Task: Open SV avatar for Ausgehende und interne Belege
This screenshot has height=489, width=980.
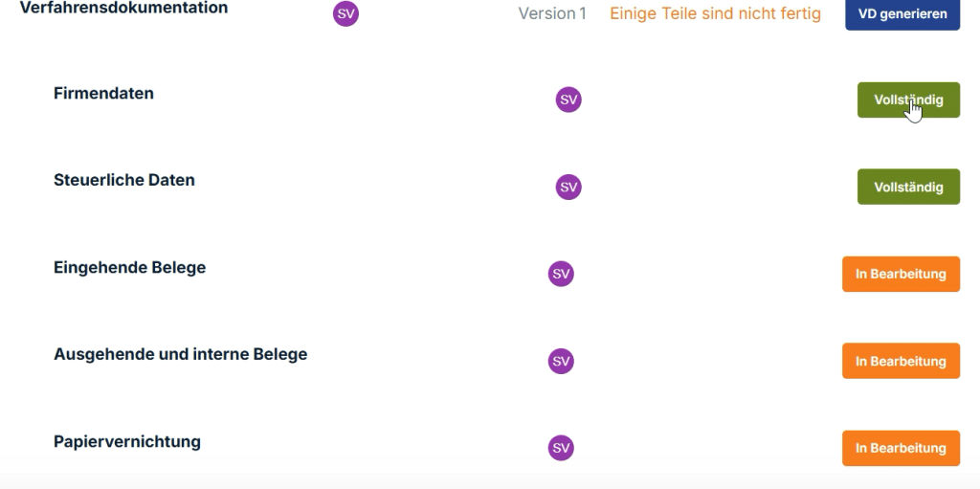Action: (561, 361)
